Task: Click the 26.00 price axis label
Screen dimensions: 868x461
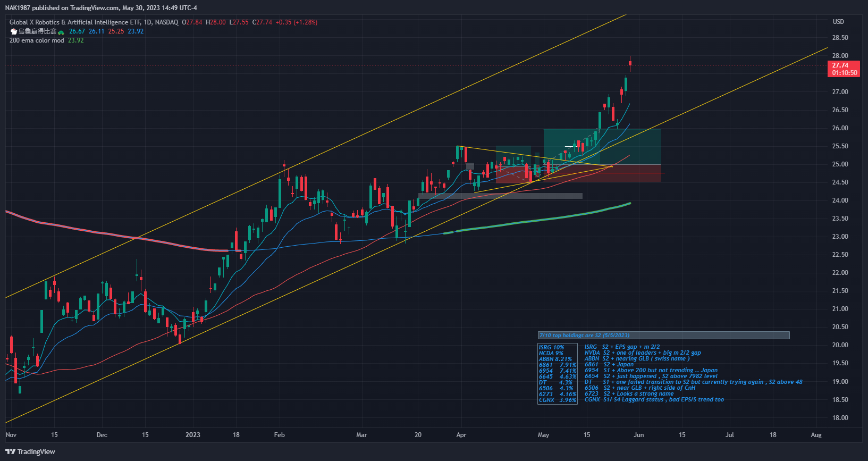Action: (x=840, y=128)
